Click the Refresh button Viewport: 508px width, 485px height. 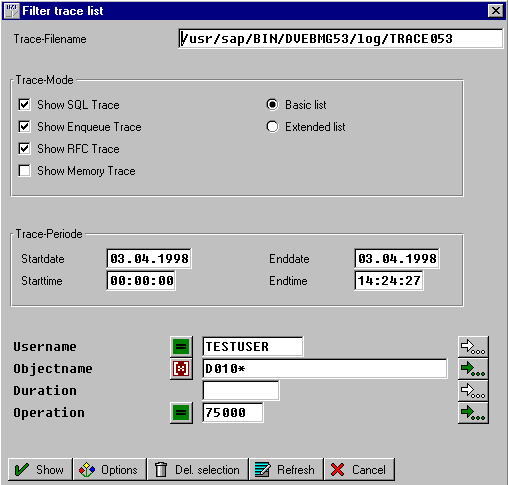[286, 469]
